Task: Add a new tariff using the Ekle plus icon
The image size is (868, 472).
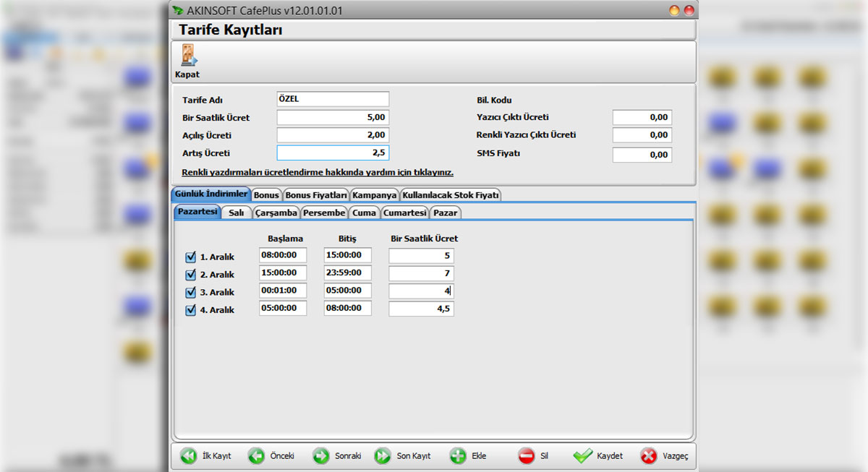Action: coord(459,456)
